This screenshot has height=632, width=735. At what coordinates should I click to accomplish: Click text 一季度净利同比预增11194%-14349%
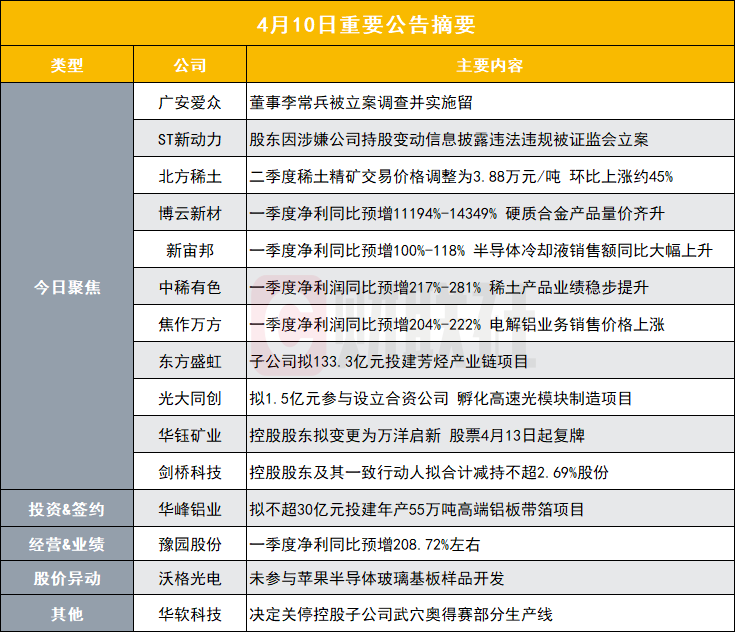click(373, 213)
